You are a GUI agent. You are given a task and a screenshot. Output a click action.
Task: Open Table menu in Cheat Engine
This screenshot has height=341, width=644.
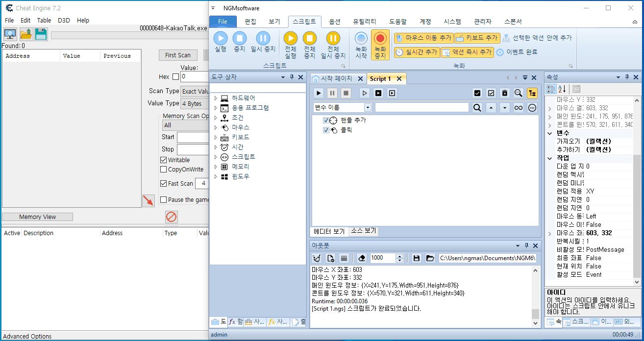click(44, 20)
